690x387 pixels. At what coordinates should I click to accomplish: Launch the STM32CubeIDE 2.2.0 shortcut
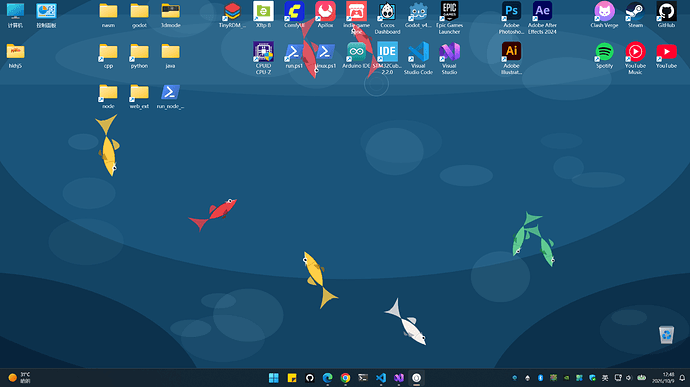coord(387,58)
